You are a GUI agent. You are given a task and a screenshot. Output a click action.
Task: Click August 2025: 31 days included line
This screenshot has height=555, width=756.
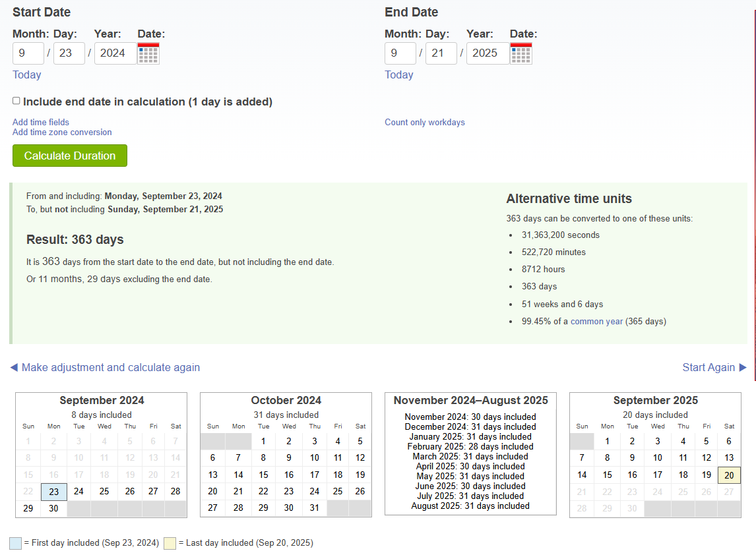click(470, 506)
